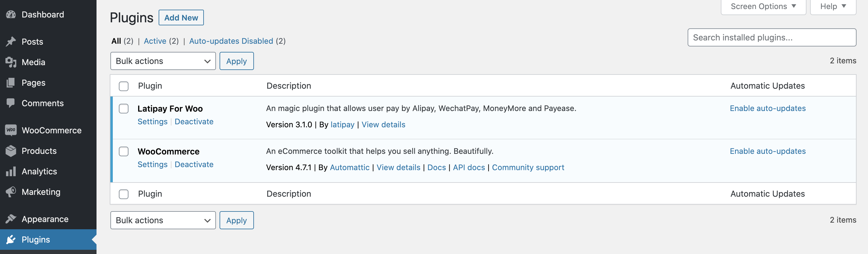Filter by All plugins

116,41
